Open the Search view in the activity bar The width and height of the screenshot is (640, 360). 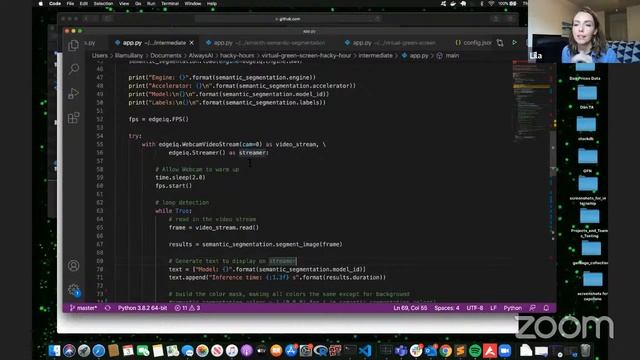pyautogui.click(x=73, y=69)
